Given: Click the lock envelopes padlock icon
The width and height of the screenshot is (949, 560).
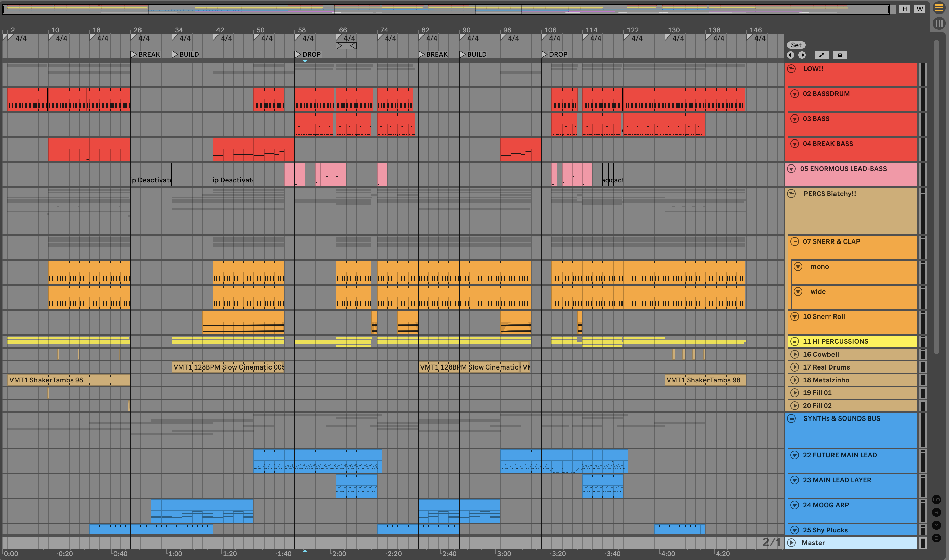Looking at the screenshot, I should (840, 55).
